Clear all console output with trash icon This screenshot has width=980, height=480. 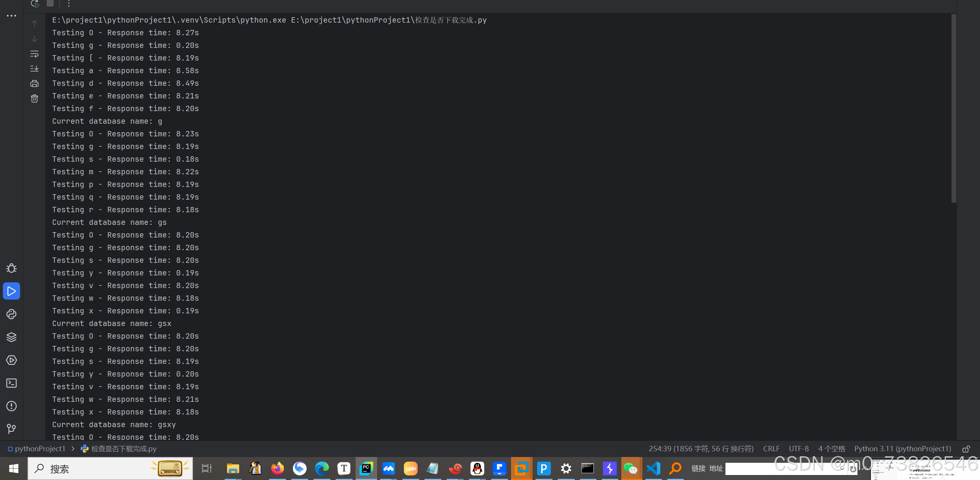tap(34, 98)
